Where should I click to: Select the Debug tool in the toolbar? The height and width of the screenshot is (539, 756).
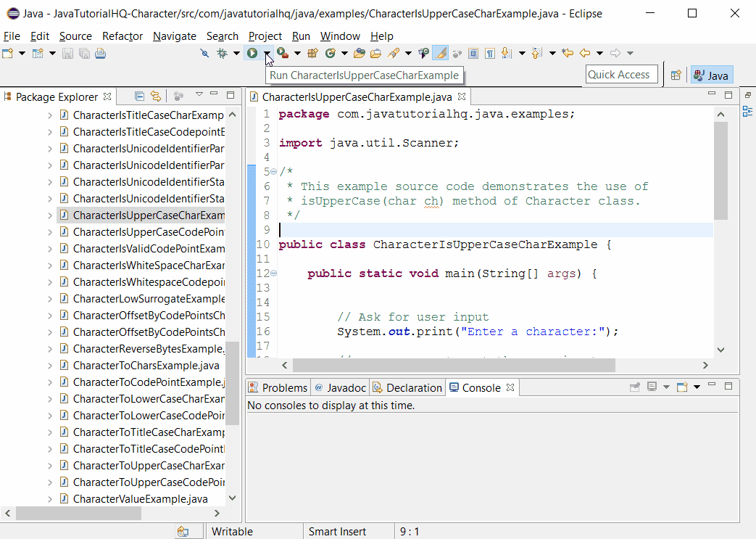tap(222, 52)
